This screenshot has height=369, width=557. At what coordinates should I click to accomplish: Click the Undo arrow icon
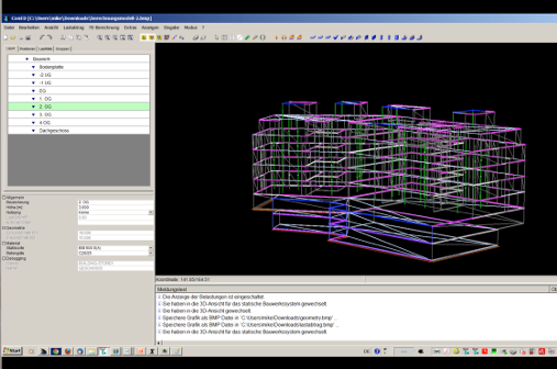(42, 37)
